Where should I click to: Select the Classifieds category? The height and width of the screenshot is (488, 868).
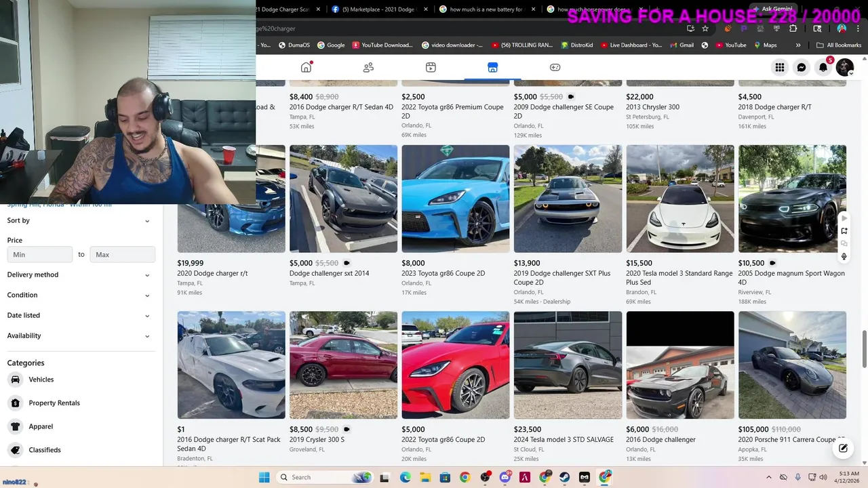[80, 450]
